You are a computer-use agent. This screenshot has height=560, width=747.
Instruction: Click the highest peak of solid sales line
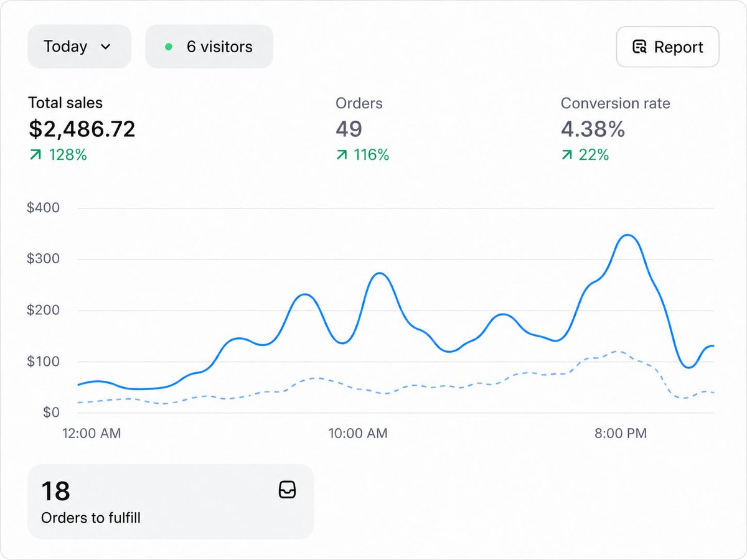point(627,235)
